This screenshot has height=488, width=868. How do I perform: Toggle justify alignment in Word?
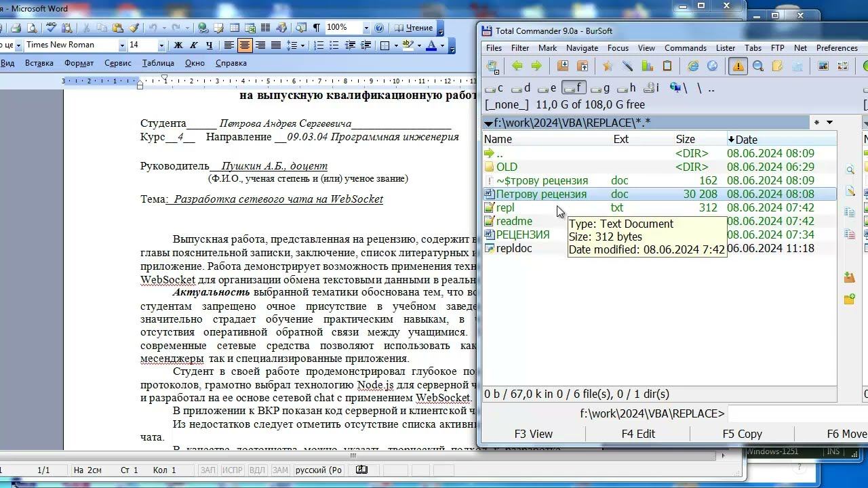(276, 45)
